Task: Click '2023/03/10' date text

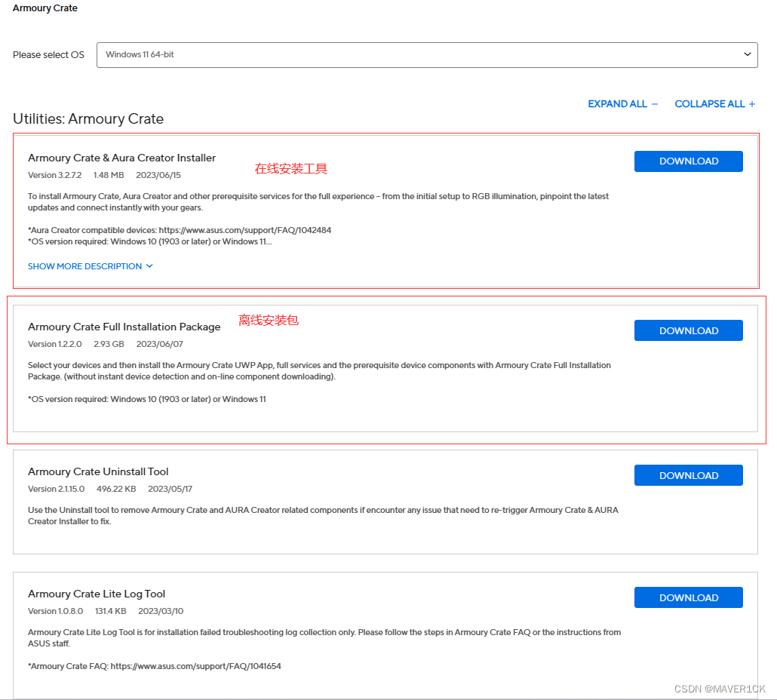Action: coord(161,611)
